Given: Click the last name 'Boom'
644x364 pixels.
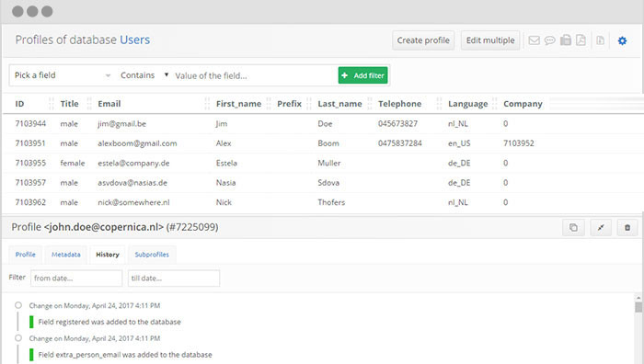Looking at the screenshot, I should pos(328,143).
